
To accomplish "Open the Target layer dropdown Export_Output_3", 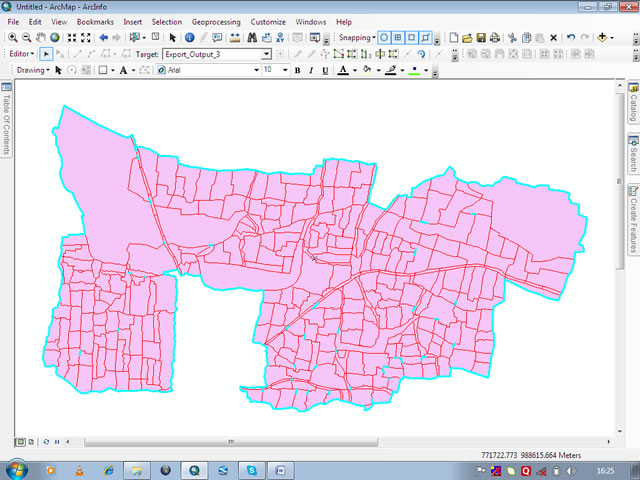I will 266,54.
